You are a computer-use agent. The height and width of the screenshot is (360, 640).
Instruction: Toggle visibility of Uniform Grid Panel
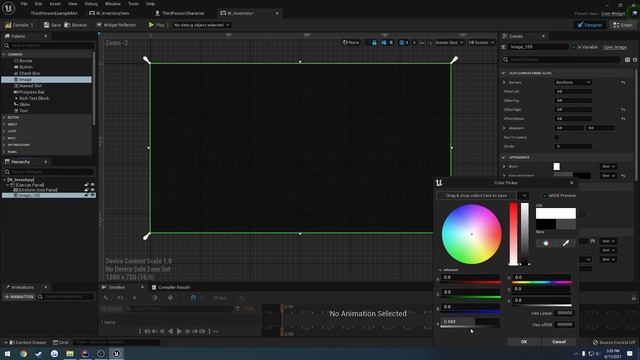click(x=93, y=190)
